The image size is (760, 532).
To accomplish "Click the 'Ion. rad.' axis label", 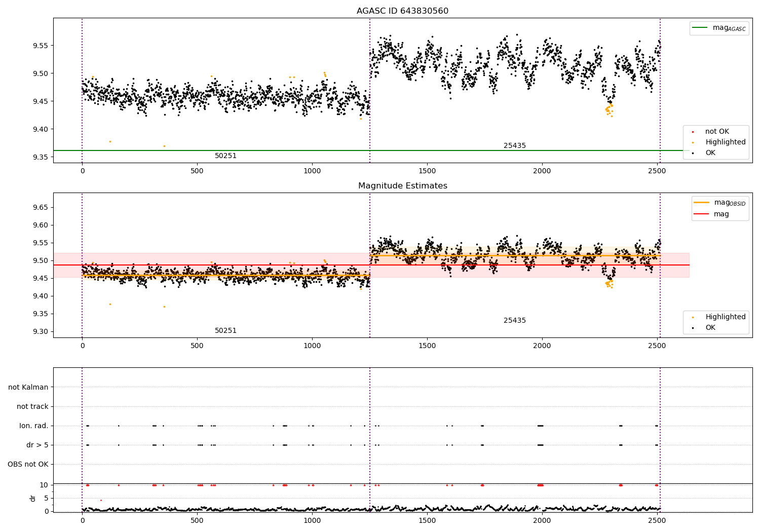I will [x=34, y=426].
